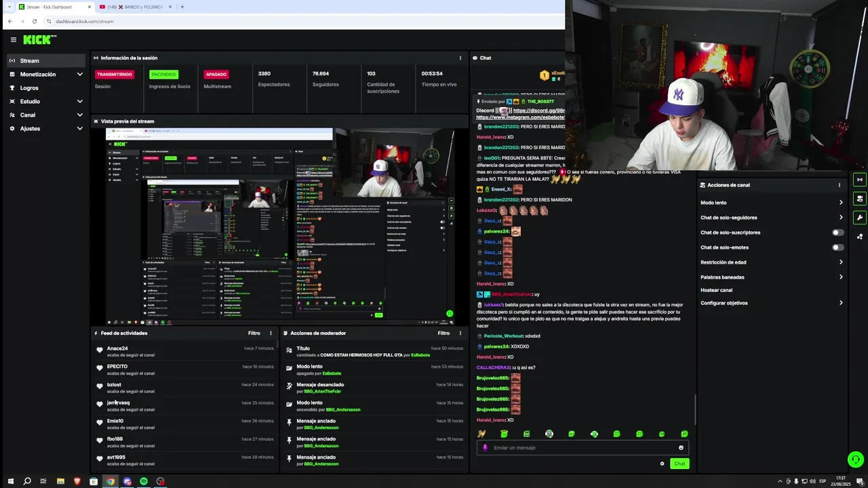Open the Feed de actividades Filtro

click(x=254, y=333)
